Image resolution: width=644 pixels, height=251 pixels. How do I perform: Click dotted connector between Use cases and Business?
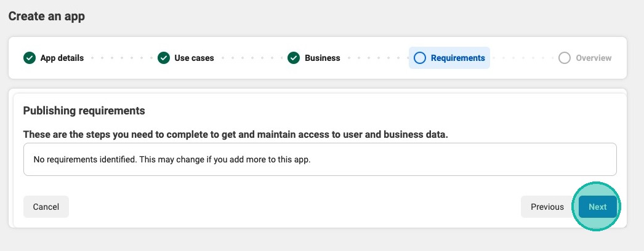click(251, 58)
